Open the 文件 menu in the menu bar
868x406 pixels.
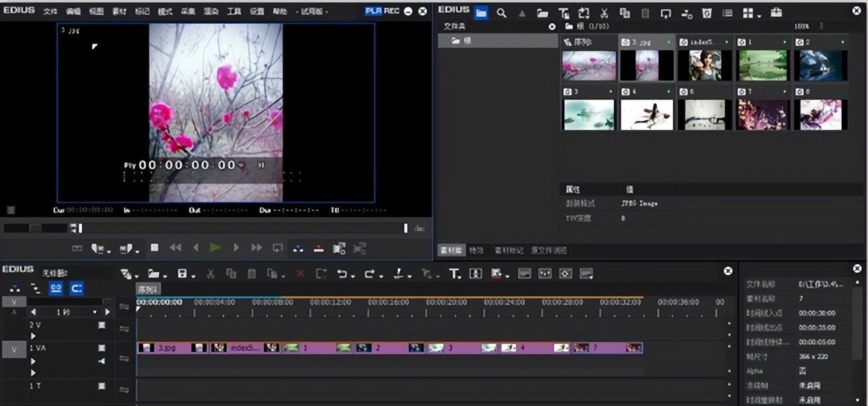point(50,11)
